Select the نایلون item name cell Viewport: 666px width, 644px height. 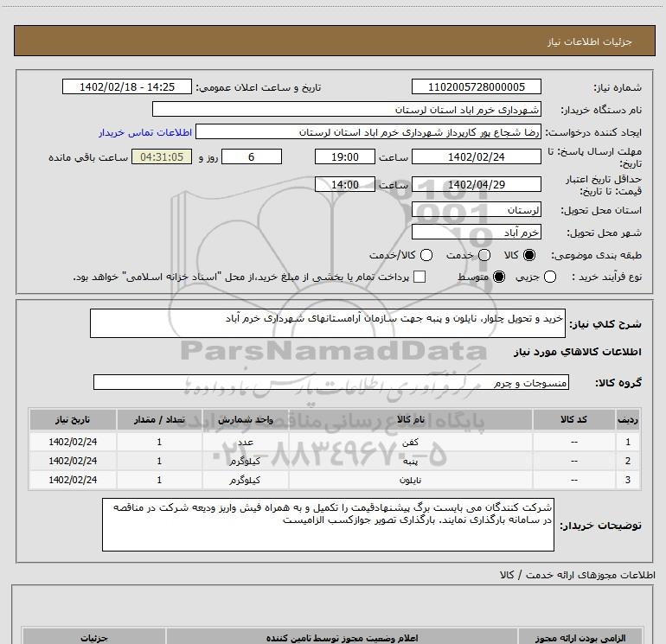coord(410,480)
